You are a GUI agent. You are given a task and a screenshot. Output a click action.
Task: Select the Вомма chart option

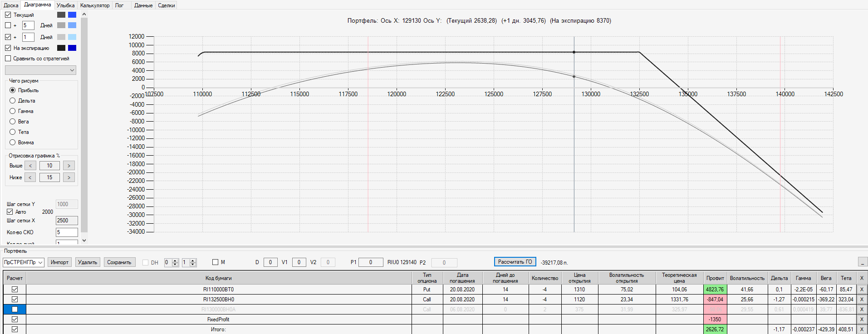(13, 142)
